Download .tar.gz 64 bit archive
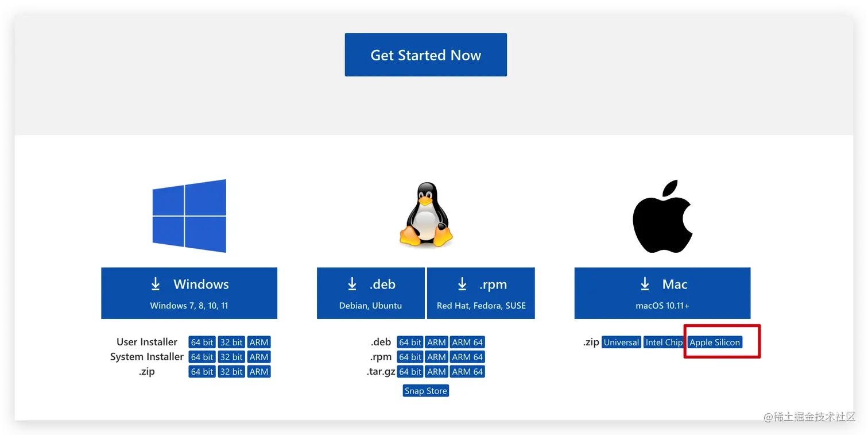 tap(410, 372)
